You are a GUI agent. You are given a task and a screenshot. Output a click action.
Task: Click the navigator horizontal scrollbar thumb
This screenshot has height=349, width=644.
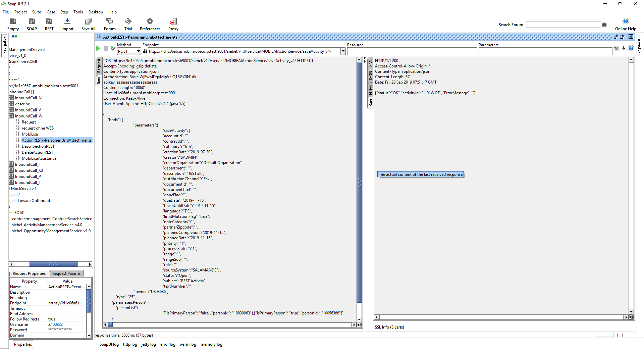[54, 264]
